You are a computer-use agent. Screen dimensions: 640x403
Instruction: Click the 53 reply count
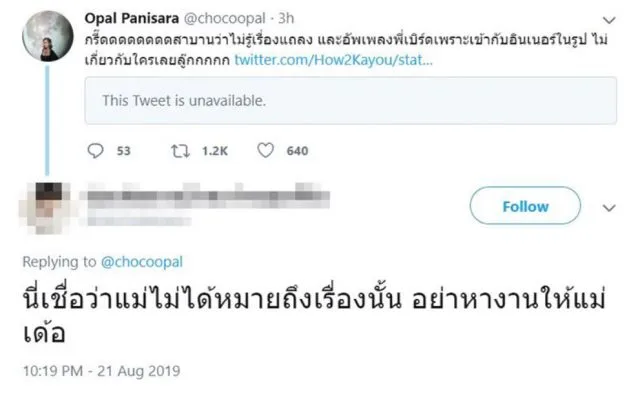pos(124,151)
